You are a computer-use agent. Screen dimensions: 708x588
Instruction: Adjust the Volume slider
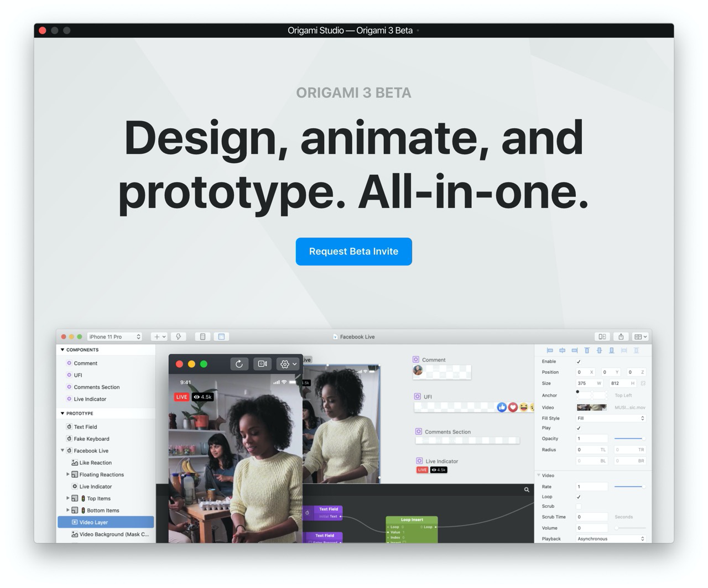(x=629, y=528)
